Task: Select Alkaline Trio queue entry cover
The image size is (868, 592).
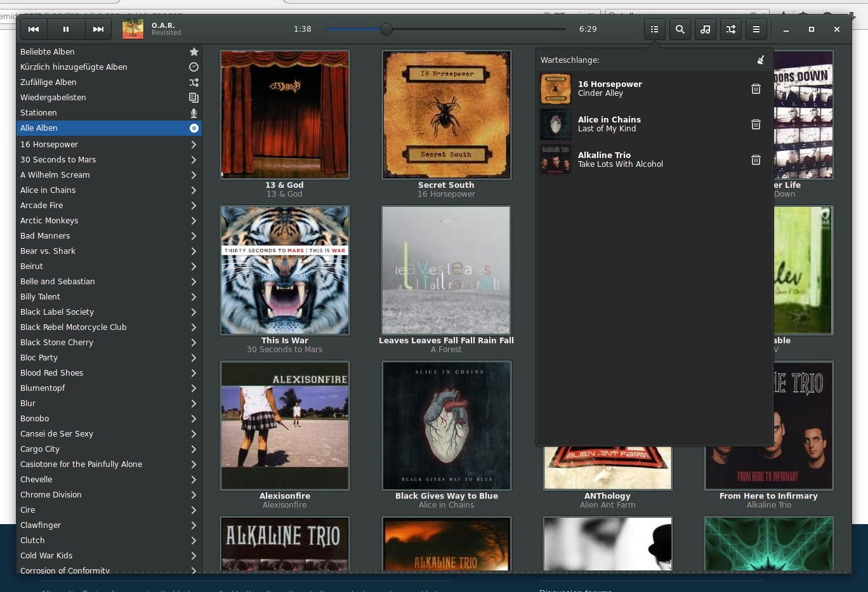Action: pyautogui.click(x=556, y=160)
